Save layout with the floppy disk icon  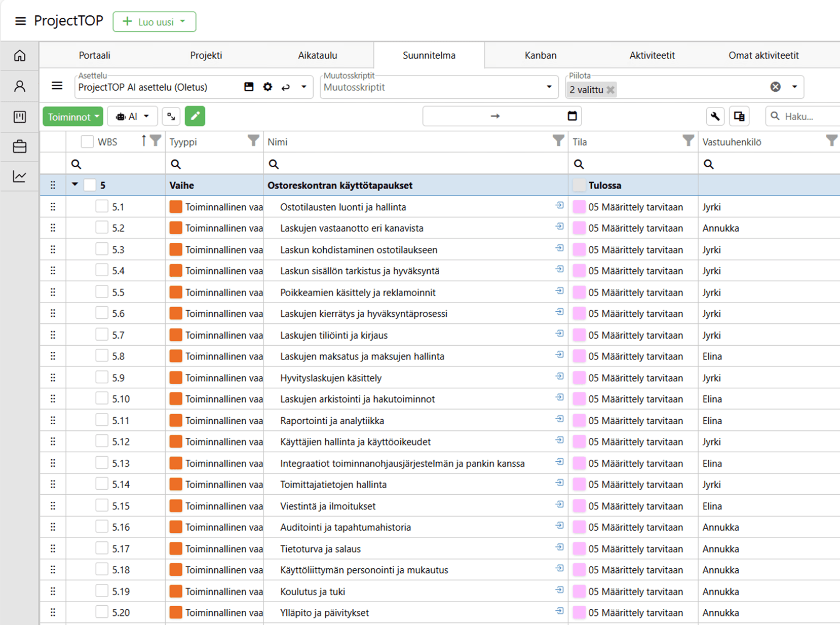point(249,87)
